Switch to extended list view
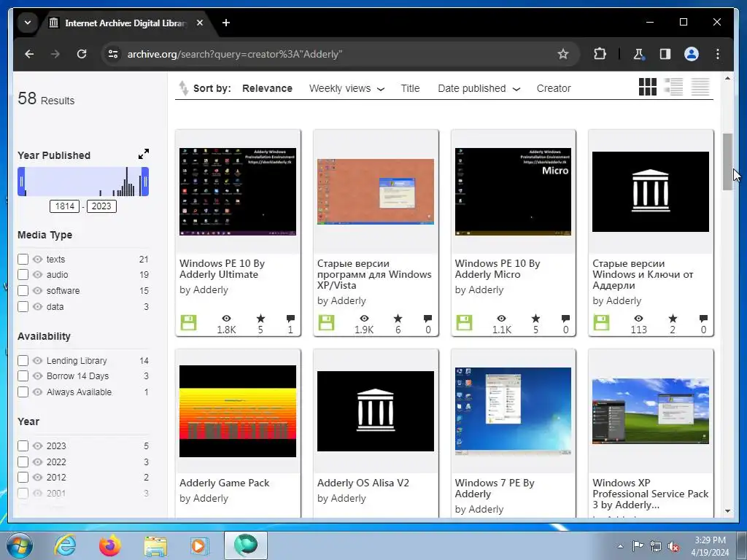The width and height of the screenshot is (747, 560). [673, 87]
